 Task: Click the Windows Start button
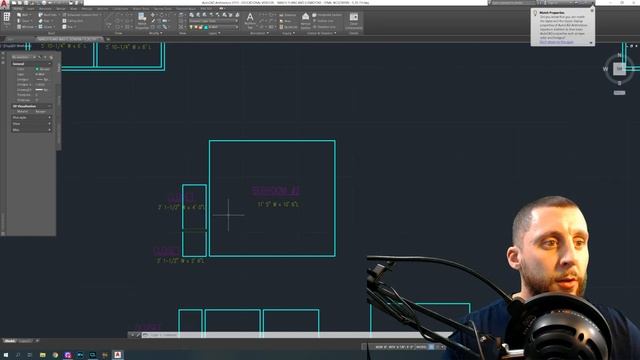point(6,355)
